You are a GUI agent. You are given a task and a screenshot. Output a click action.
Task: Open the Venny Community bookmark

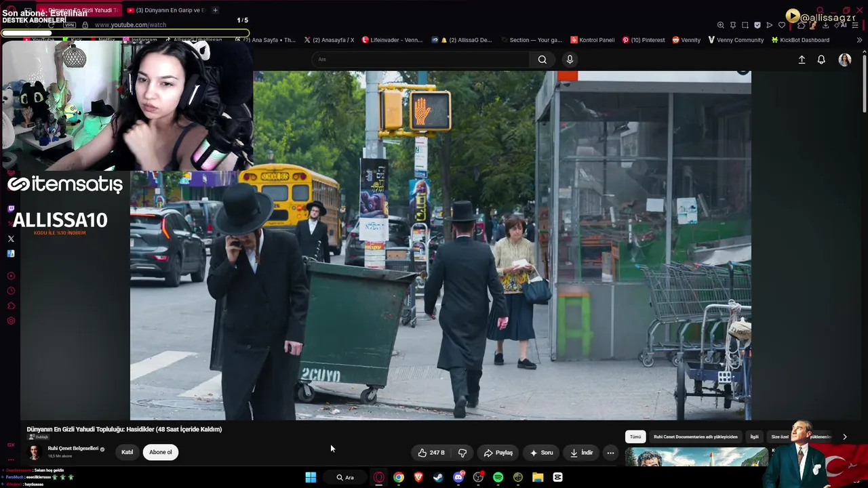coord(736,40)
